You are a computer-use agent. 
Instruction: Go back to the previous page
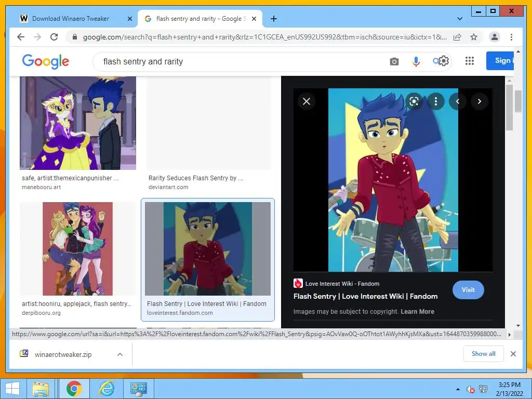tap(21, 37)
